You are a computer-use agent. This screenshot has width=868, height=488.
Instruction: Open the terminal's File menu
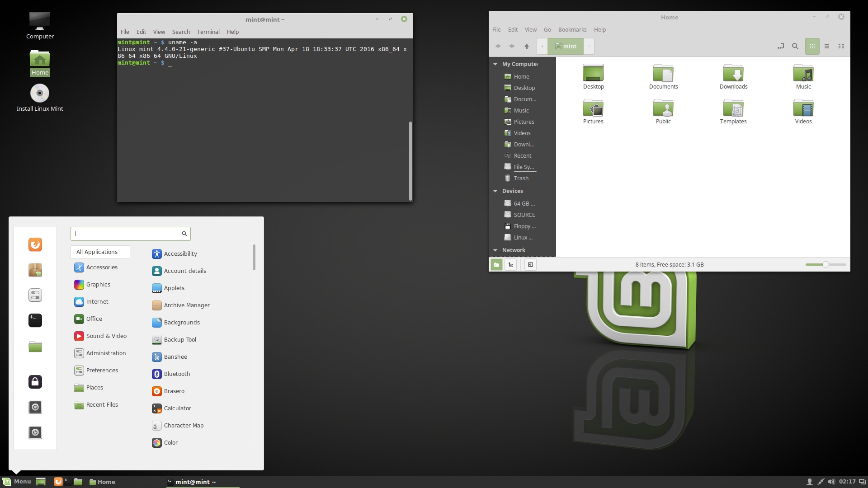tap(125, 32)
